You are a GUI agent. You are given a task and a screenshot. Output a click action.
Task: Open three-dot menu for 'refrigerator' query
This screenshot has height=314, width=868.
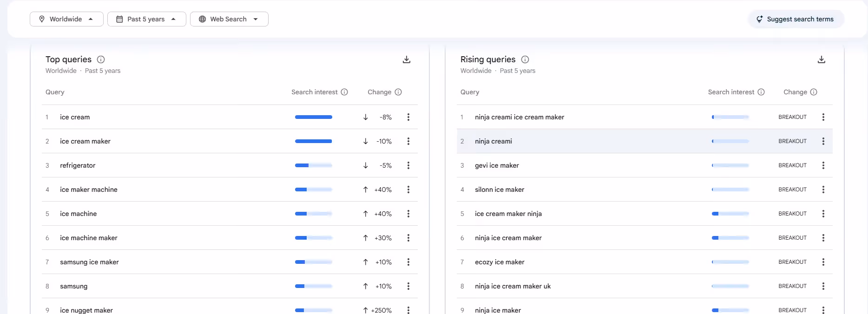tap(408, 165)
